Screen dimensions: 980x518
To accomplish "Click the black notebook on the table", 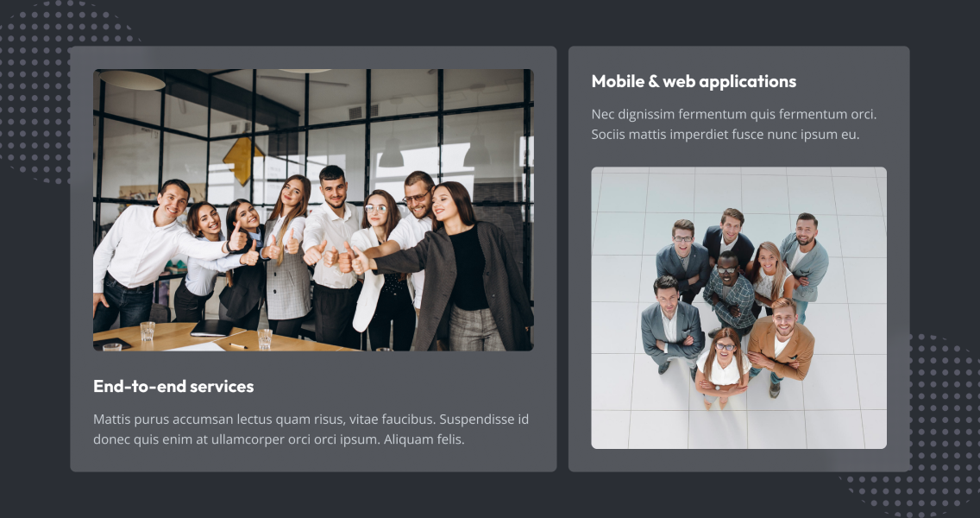I will (212, 328).
